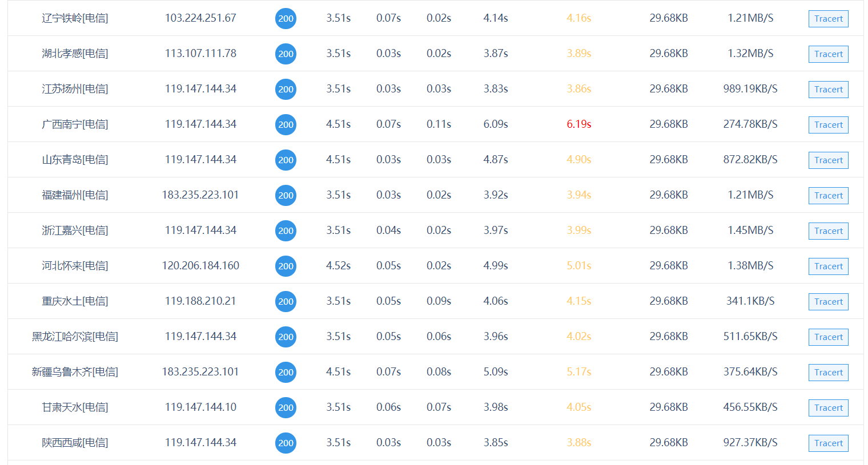Click the red 6.19s total time
Viewport: 868px width, 465px height.
pos(578,124)
